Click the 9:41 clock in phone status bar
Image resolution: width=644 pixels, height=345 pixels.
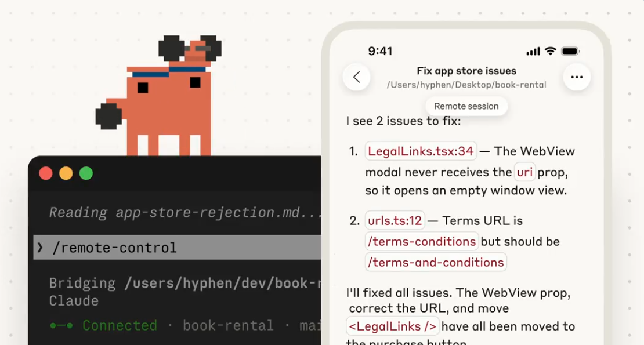[x=381, y=51]
